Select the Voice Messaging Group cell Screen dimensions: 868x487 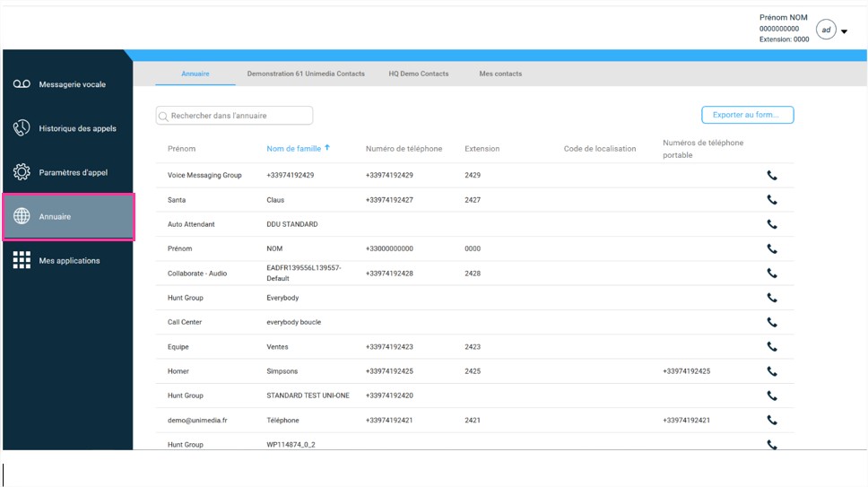pyautogui.click(x=204, y=175)
